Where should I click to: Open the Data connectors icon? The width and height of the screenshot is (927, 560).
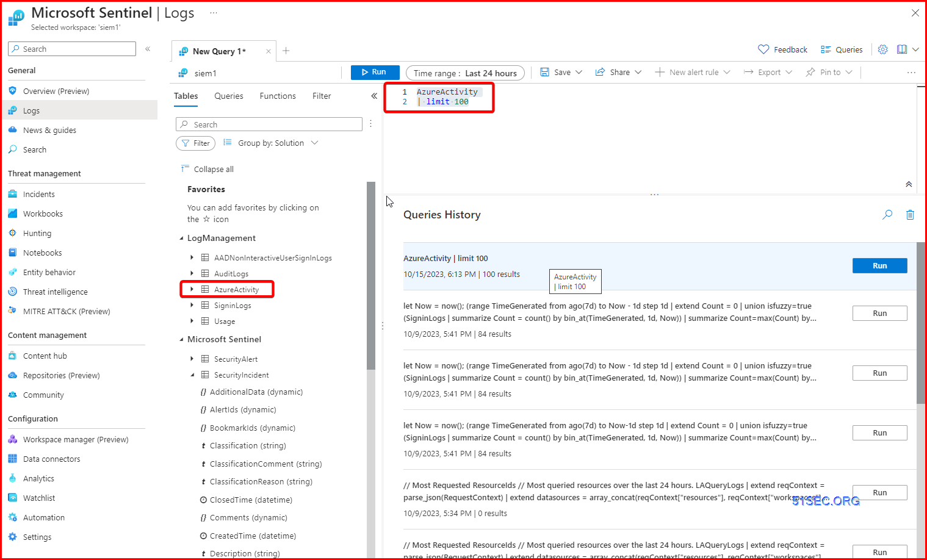pos(12,459)
